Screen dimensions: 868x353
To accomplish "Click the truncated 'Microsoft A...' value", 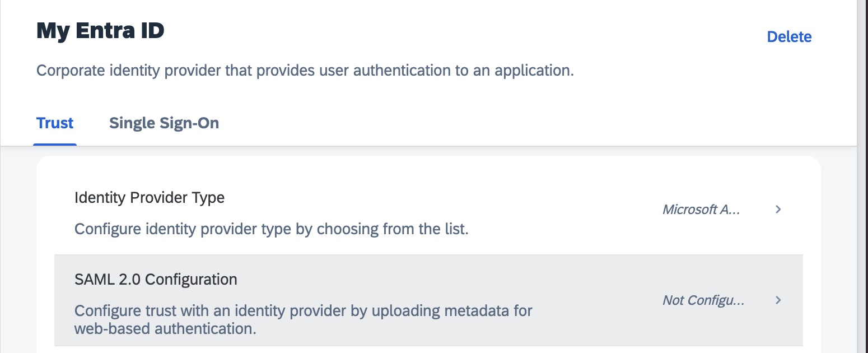I will coord(701,210).
